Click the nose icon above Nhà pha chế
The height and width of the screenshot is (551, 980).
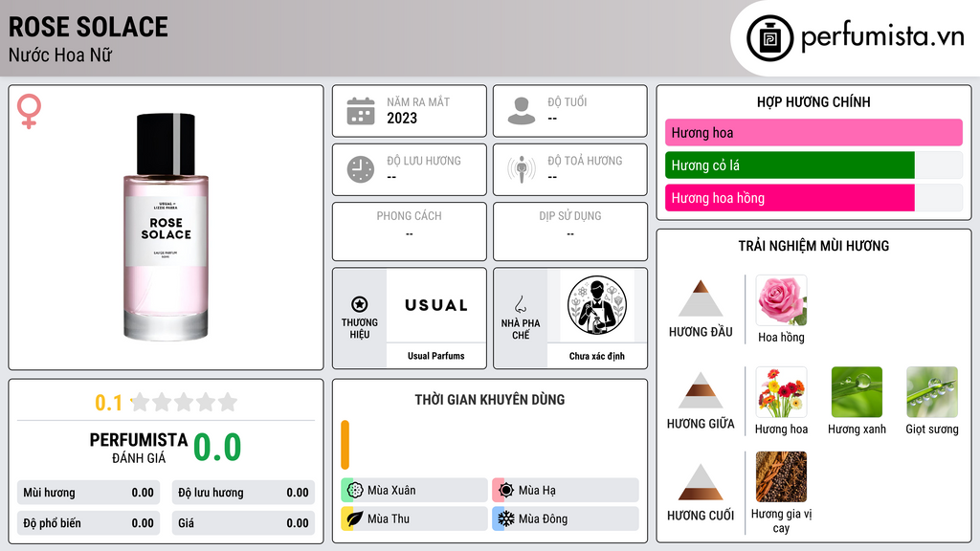point(520,304)
